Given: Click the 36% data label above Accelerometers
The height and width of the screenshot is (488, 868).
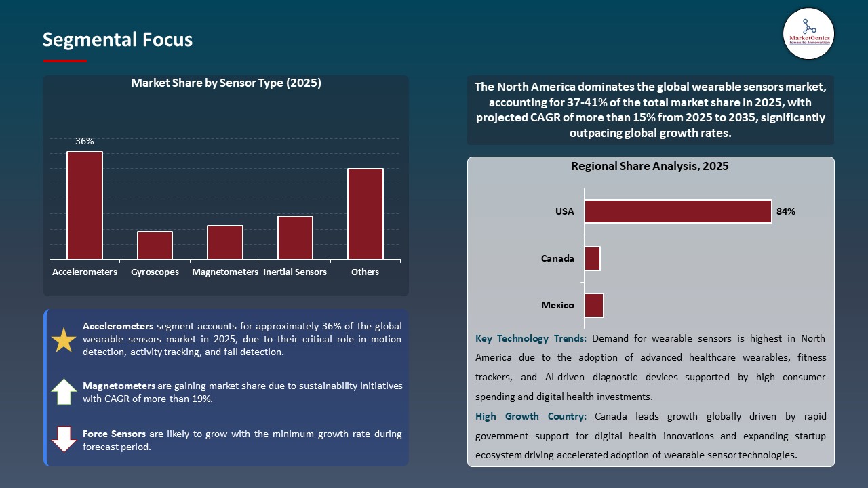Looking at the screenshot, I should point(84,141).
